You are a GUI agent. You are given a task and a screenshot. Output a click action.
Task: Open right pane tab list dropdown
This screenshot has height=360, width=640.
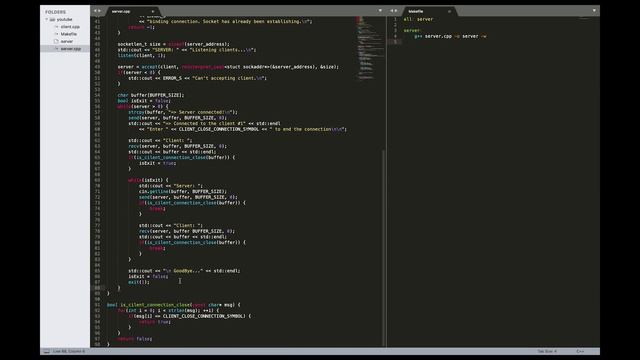594,11
